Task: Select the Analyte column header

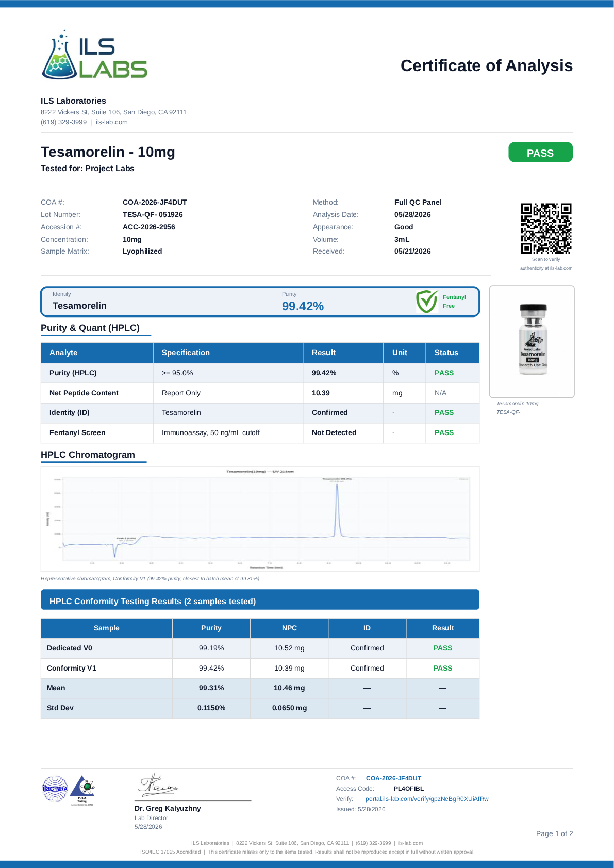Action: point(97,353)
